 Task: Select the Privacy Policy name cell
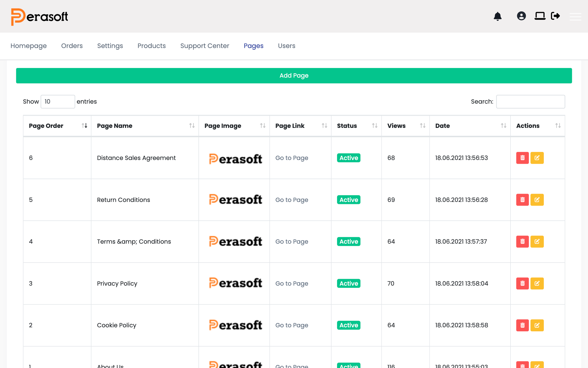(x=145, y=283)
